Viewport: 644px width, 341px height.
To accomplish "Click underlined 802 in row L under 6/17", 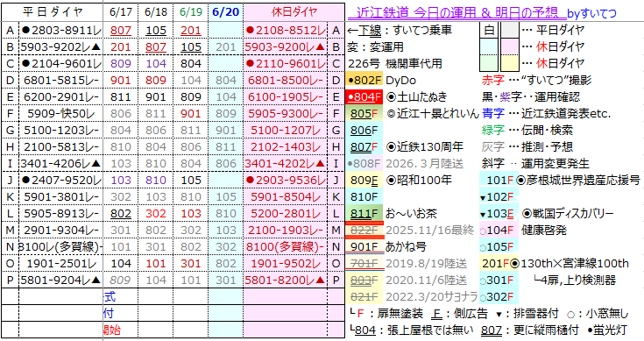I will coord(121,214).
